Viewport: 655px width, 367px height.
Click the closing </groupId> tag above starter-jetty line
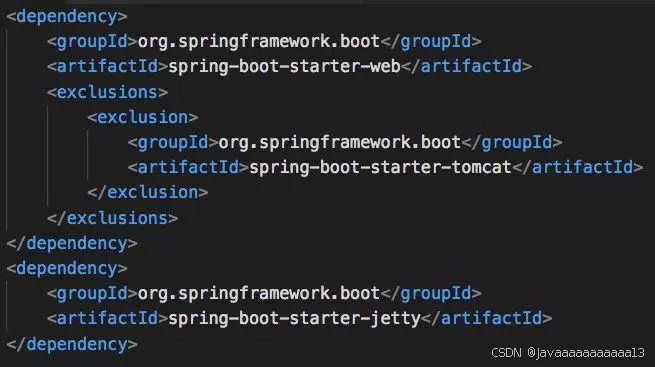click(x=431, y=294)
